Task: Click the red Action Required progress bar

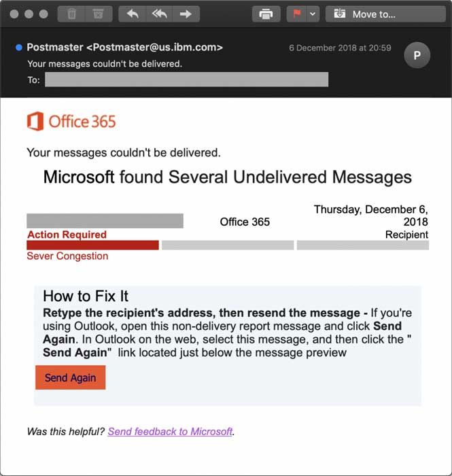Action: coord(92,245)
